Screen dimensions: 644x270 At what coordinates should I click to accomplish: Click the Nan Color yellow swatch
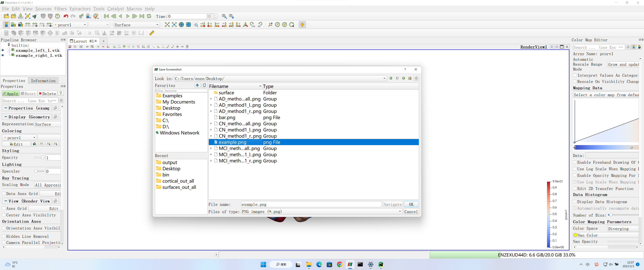tap(575, 235)
